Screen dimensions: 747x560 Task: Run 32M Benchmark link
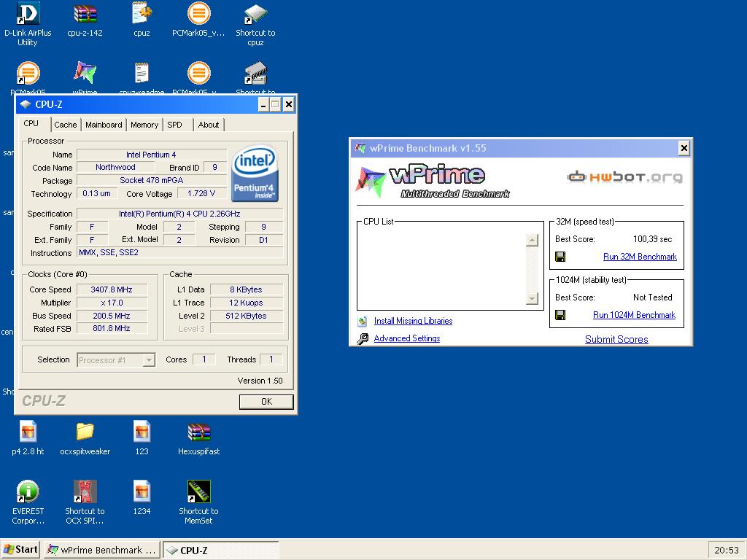640,257
